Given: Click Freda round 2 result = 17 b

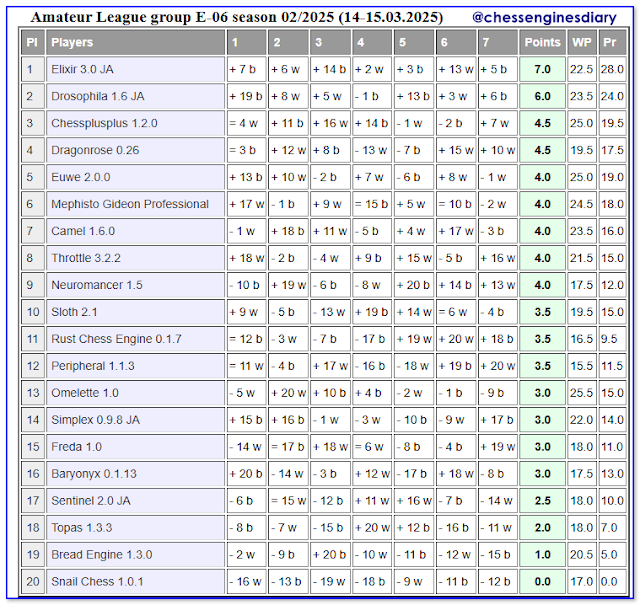Looking at the screenshot, I should (x=288, y=447).
